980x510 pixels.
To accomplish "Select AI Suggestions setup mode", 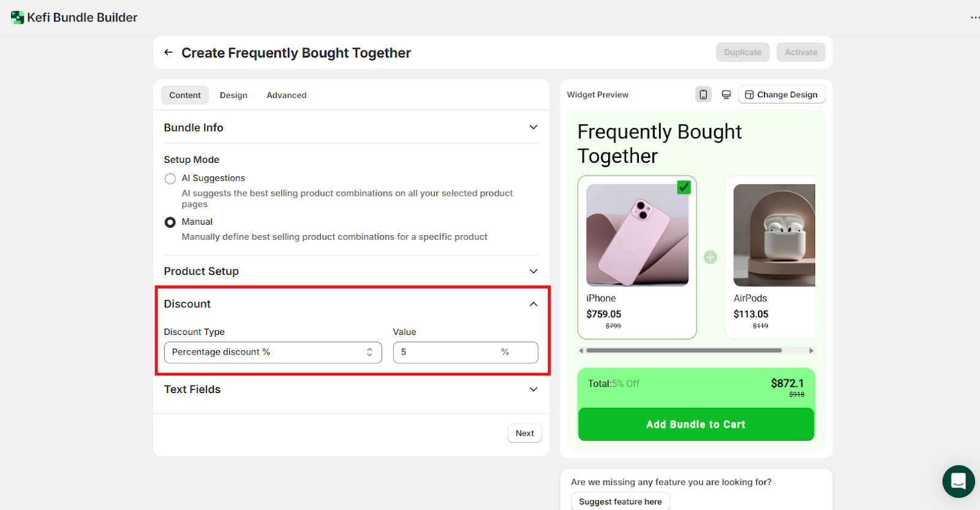I will point(170,179).
